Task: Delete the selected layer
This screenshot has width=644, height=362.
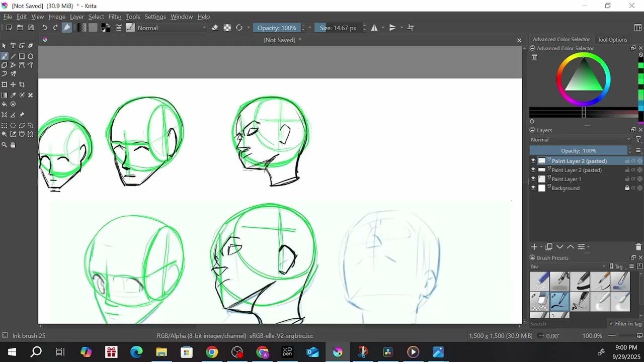Action: 638,247
